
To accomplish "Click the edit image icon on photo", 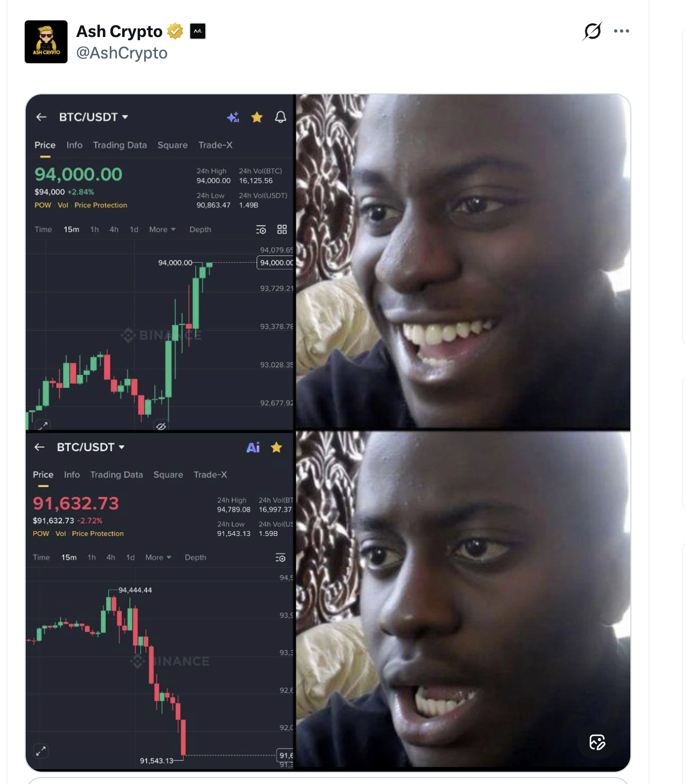I will pos(597,742).
